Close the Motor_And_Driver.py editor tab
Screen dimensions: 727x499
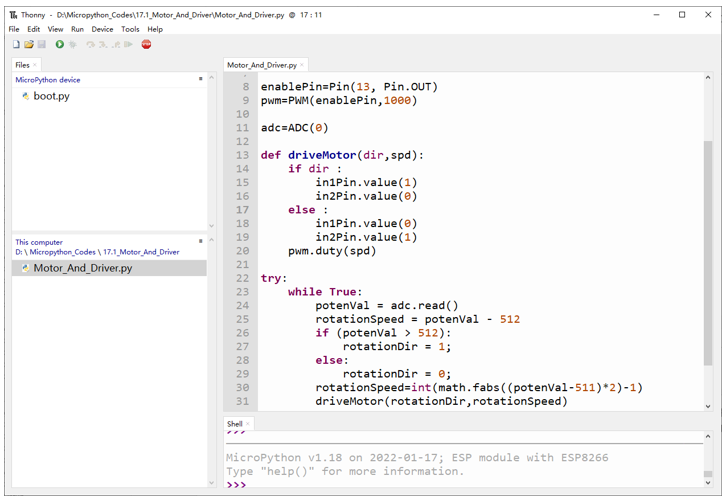302,65
